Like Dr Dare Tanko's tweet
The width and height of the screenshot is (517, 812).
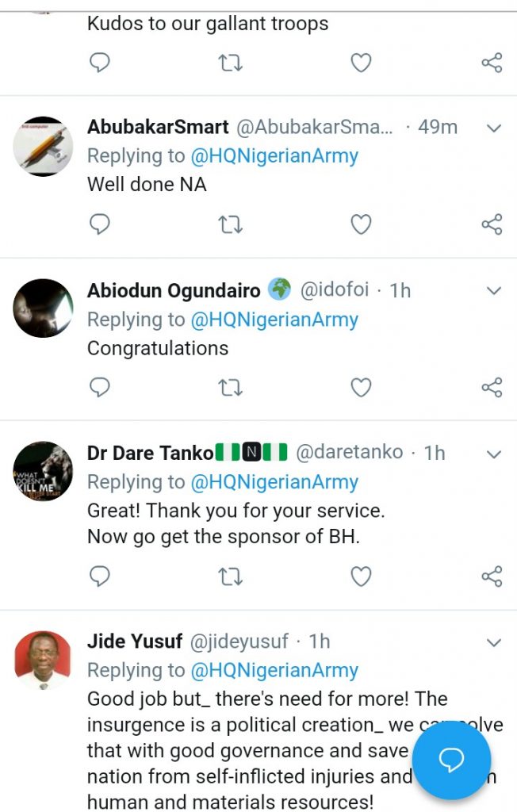click(x=361, y=576)
